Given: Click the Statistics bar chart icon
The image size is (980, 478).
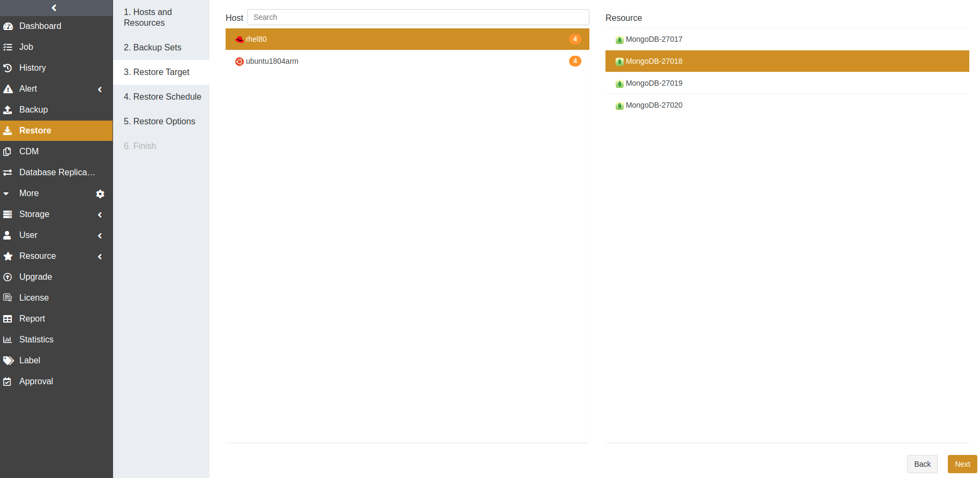Looking at the screenshot, I should [x=8, y=340].
